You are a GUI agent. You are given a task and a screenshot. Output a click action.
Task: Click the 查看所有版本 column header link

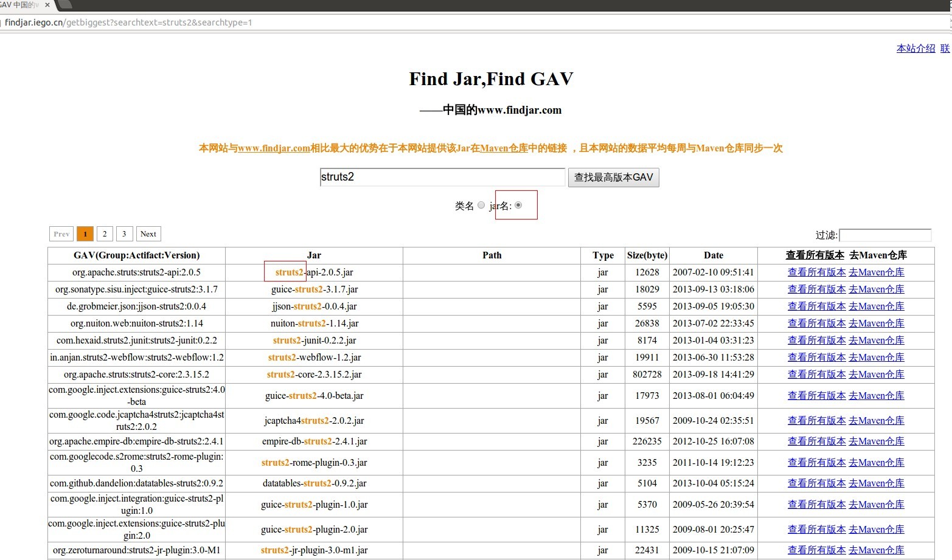[815, 255]
